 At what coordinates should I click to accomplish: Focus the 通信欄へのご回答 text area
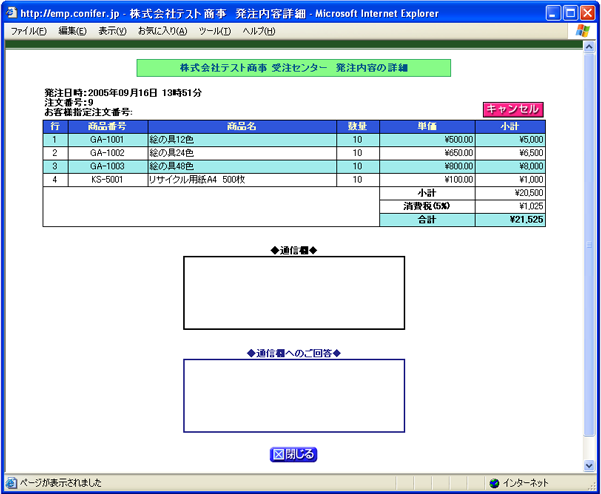(x=294, y=396)
